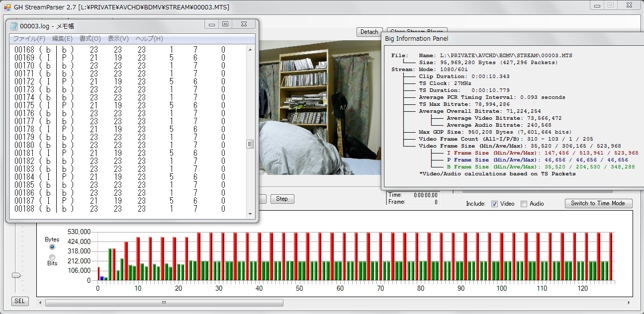Click the Switch to Time Mode button
The height and width of the screenshot is (314, 644).
coord(598,203)
